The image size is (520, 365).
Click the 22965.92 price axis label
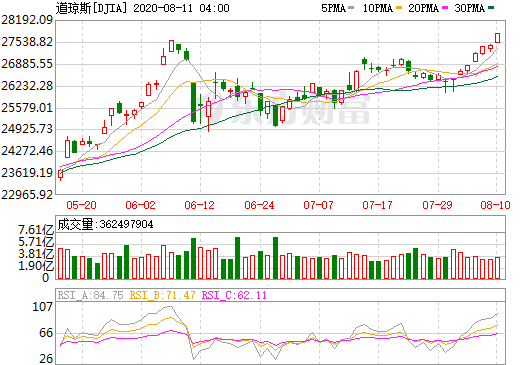click(27, 195)
